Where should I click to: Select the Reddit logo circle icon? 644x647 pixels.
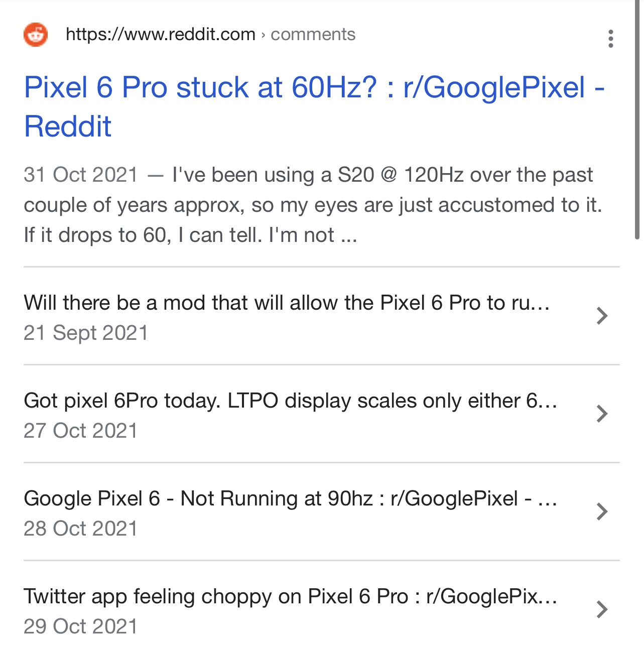34,35
